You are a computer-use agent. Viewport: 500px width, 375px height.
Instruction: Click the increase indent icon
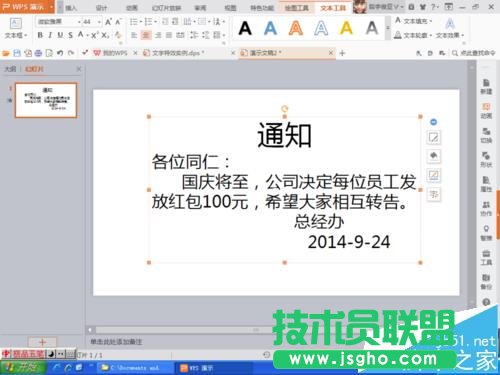pyautogui.click(x=176, y=22)
